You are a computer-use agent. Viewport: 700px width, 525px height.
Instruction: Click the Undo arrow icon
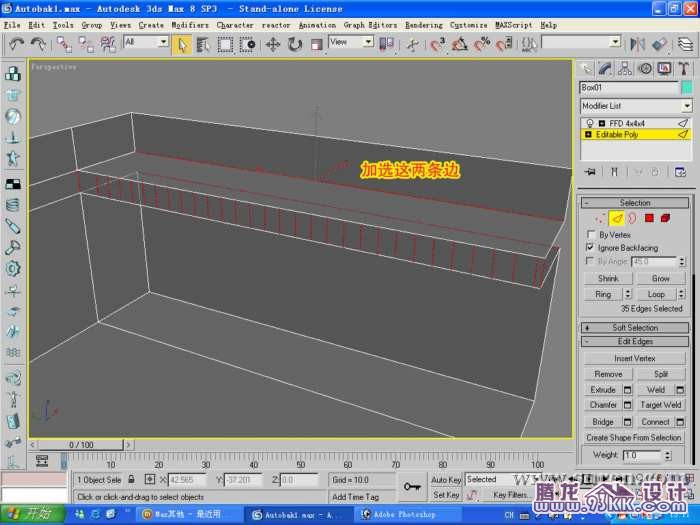pyautogui.click(x=17, y=44)
